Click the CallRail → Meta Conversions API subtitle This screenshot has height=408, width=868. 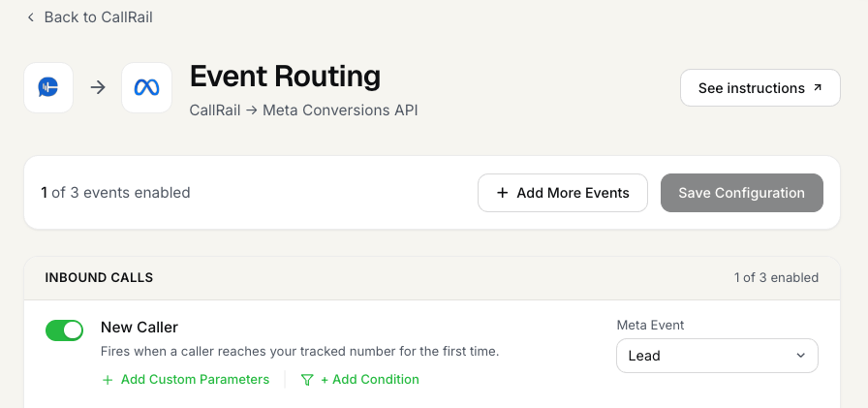[x=303, y=110]
